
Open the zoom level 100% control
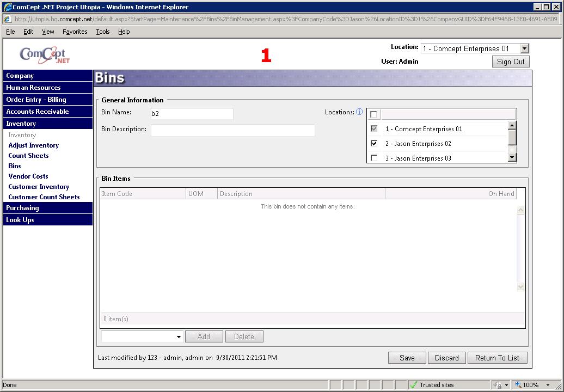click(x=532, y=385)
